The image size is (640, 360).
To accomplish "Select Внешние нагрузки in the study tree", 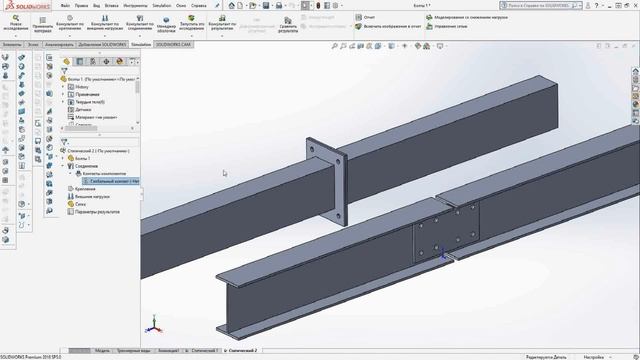I will pos(89,196).
